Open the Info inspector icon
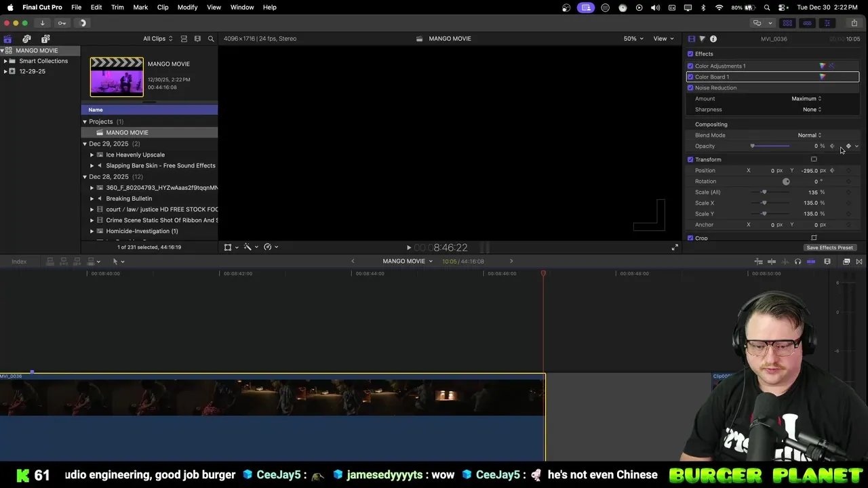 (713, 39)
